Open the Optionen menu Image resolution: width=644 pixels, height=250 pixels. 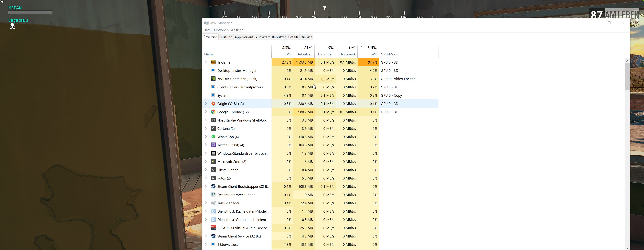221,30
